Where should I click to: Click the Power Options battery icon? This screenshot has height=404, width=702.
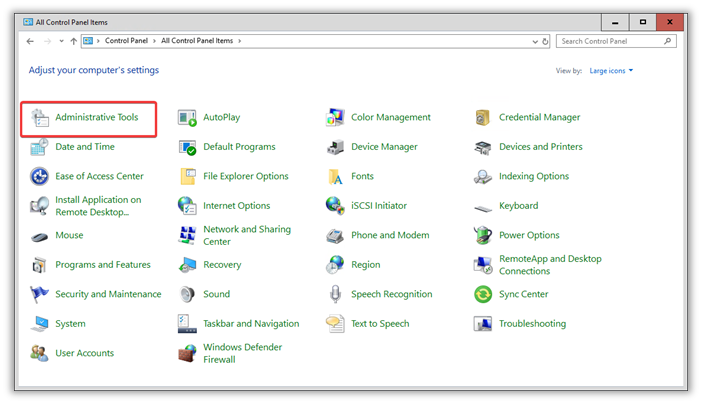pos(483,236)
